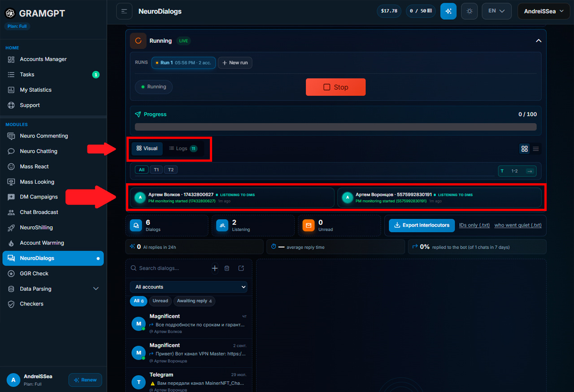Click the NeuroShilling rocket icon
The width and height of the screenshot is (574, 392).
11,228
